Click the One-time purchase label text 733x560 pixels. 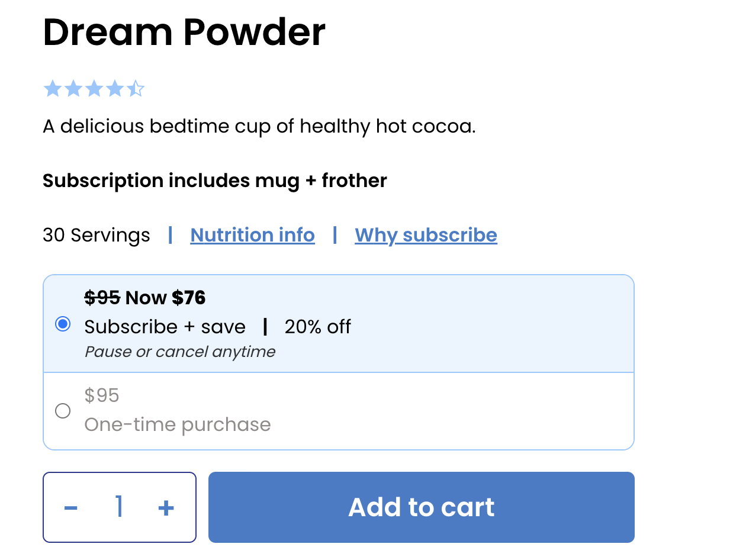coord(178,424)
